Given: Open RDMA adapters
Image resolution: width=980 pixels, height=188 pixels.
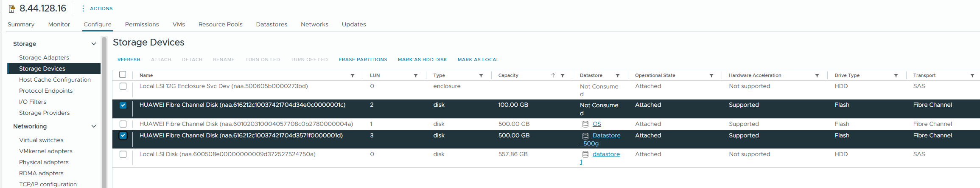Looking at the screenshot, I should click(x=41, y=173).
